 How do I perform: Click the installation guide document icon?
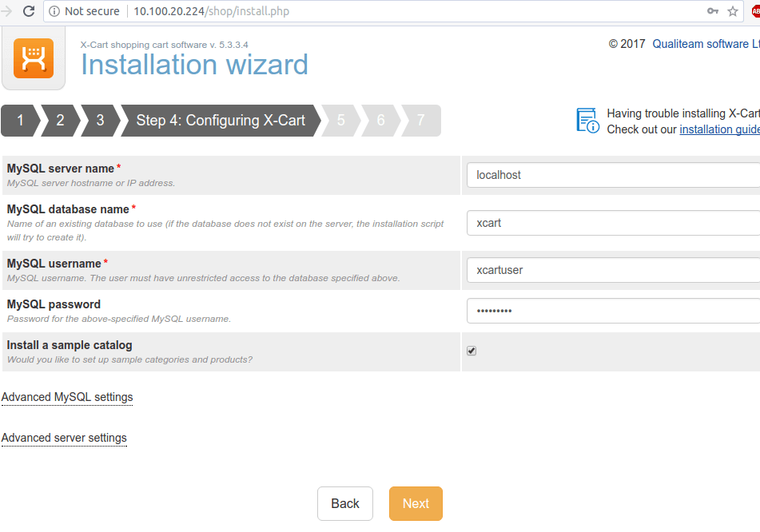point(587,120)
